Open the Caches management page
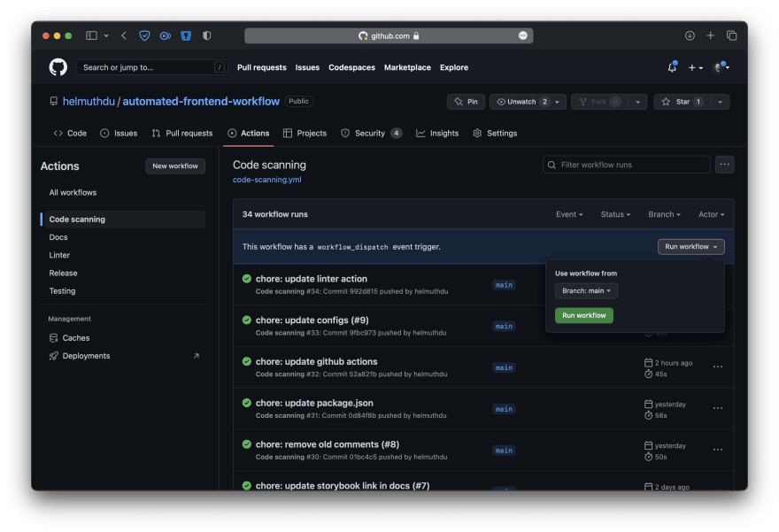The width and height of the screenshot is (779, 532). [76, 338]
